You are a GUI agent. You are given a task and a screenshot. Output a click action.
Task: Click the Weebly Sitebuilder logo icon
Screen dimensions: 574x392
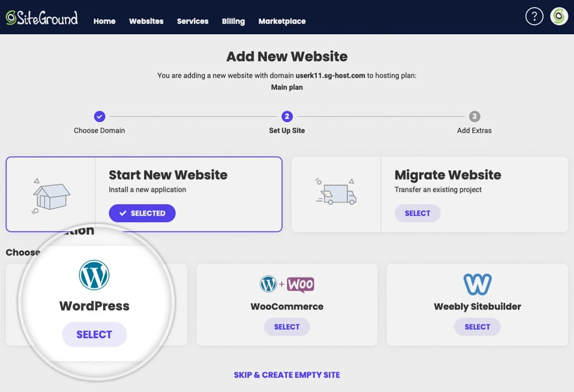point(477,285)
